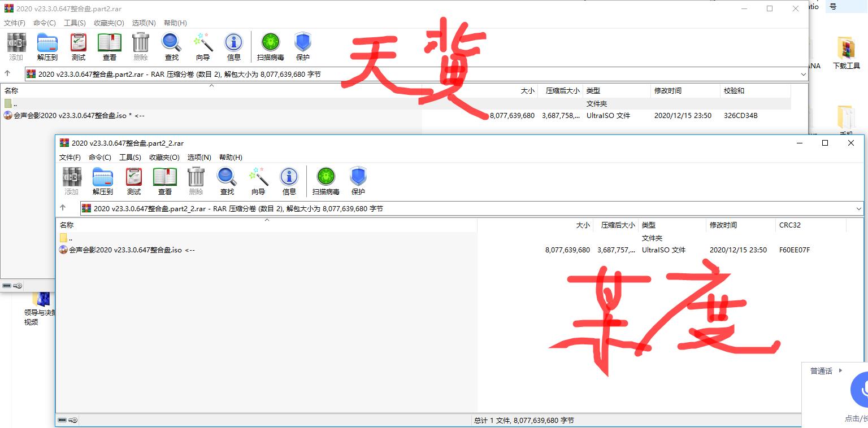Open 帮助(H) menu in part2.rar window
The width and height of the screenshot is (868, 428).
[175, 23]
